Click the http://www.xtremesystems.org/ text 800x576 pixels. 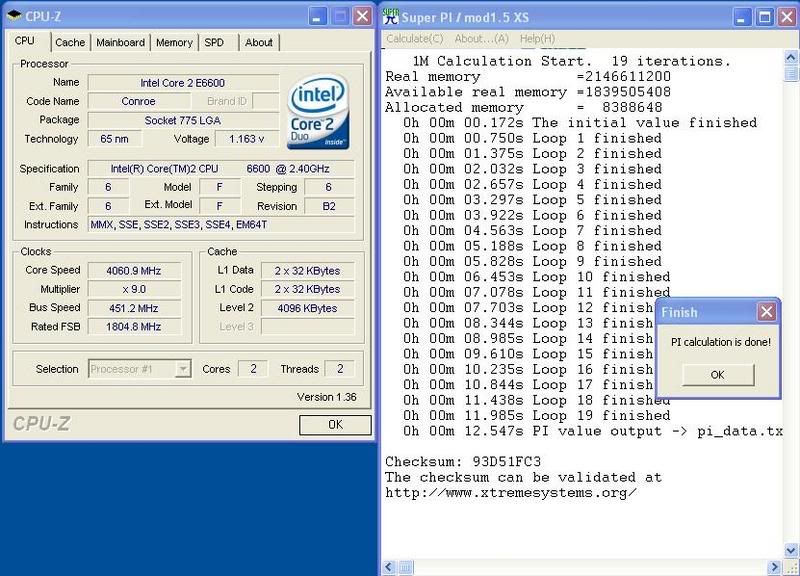click(511, 493)
